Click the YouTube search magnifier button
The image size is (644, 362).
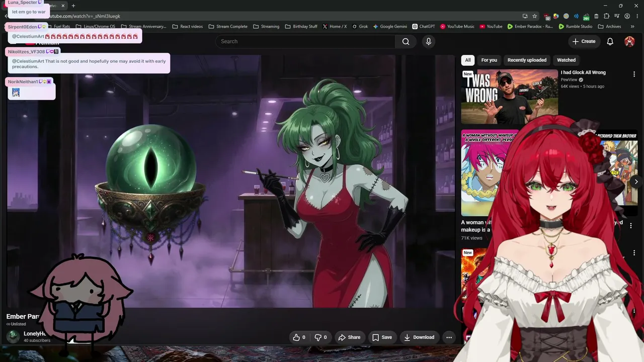[x=406, y=41]
